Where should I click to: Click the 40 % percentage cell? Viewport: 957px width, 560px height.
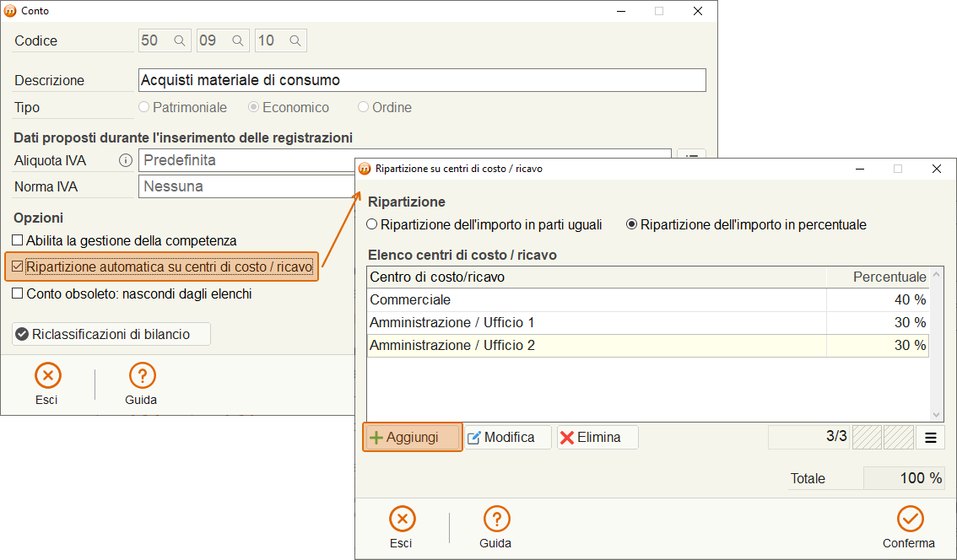click(x=878, y=299)
